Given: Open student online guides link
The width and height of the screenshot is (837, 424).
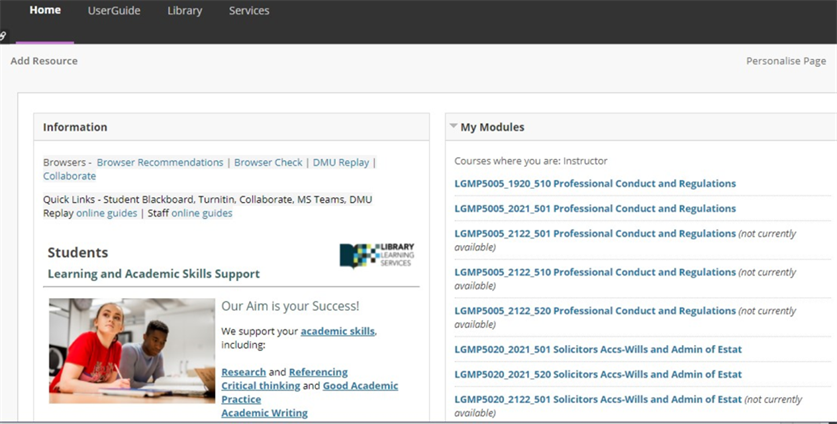Looking at the screenshot, I should click(107, 213).
